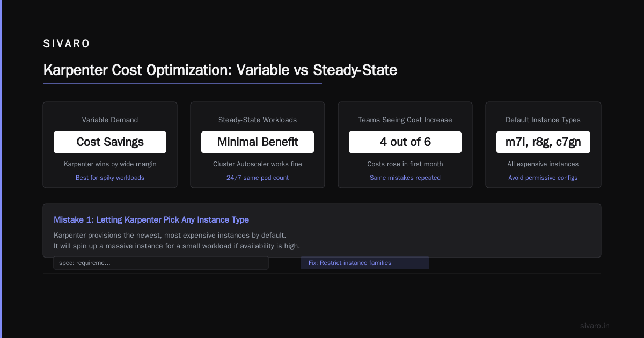Click the Cost Savings value box

110,142
